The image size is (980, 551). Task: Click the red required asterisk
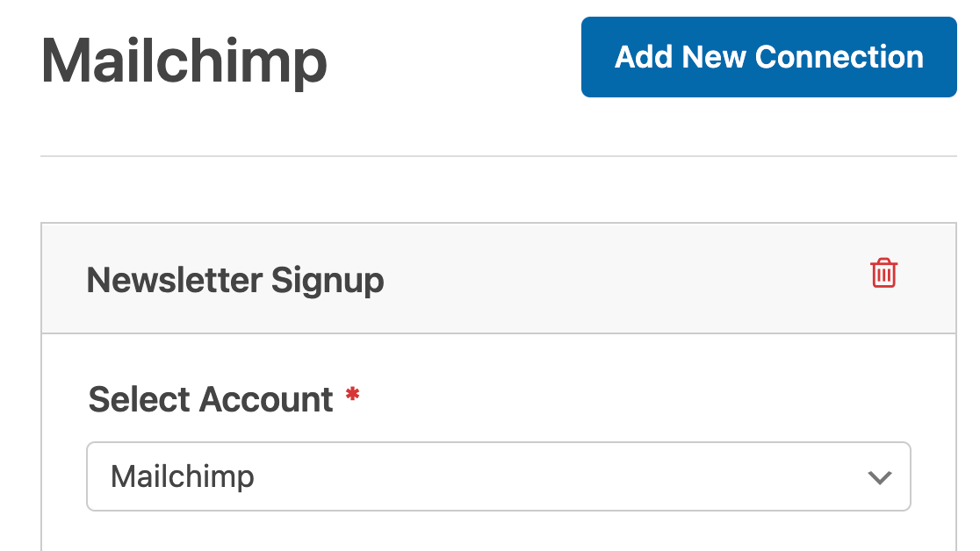click(352, 395)
